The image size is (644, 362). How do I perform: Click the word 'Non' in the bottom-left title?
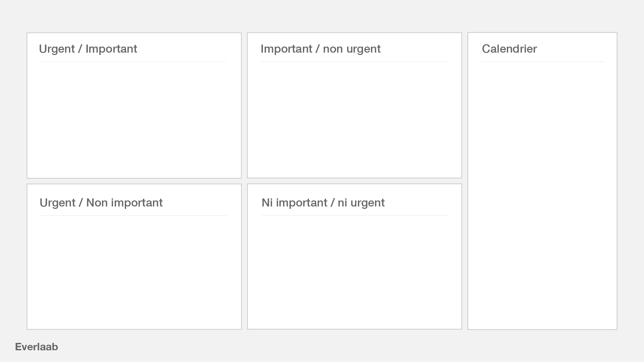(x=96, y=203)
